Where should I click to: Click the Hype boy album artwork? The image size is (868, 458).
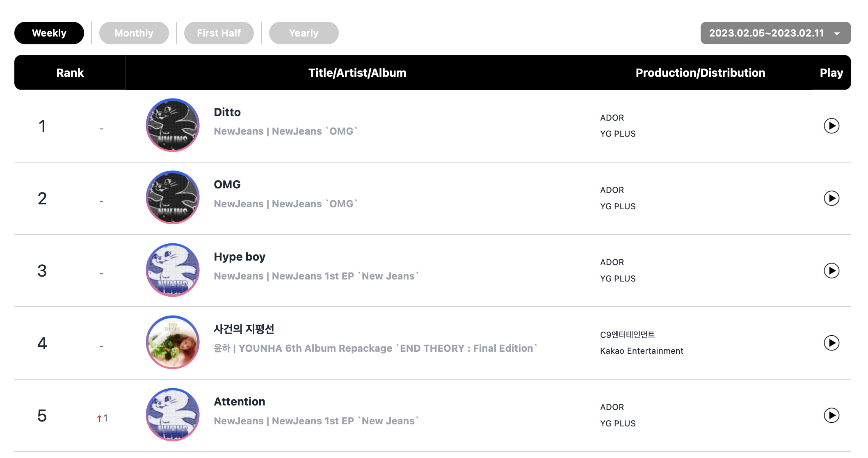(173, 270)
